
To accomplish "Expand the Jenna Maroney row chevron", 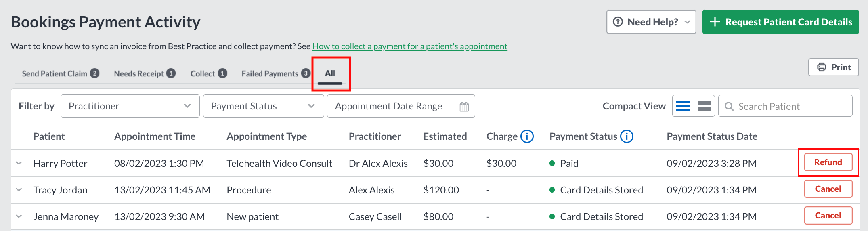I will coord(19,216).
